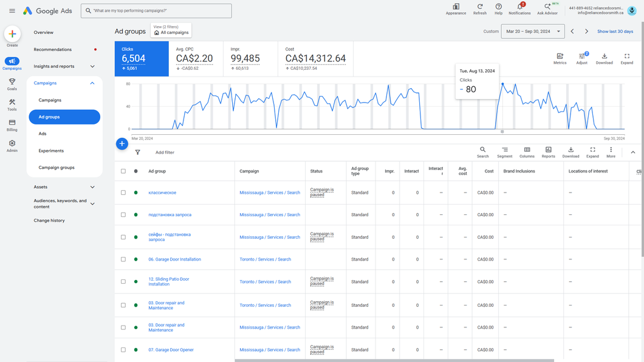Open Toronto / Services / Search for Garage Door Installation
The width and height of the screenshot is (644, 362).
(265, 259)
